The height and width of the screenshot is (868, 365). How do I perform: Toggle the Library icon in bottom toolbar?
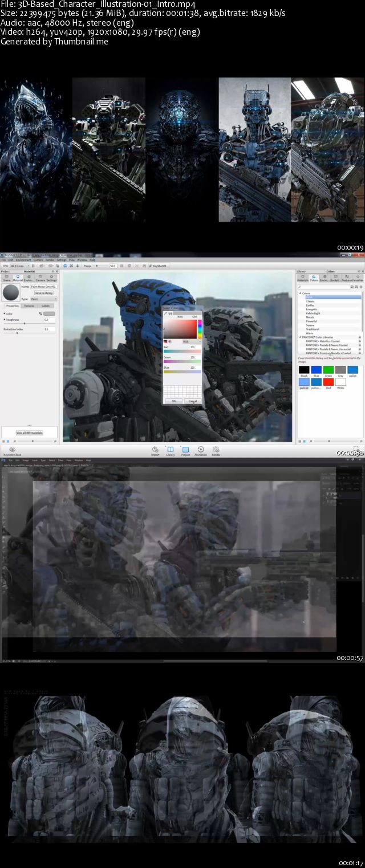[170, 451]
